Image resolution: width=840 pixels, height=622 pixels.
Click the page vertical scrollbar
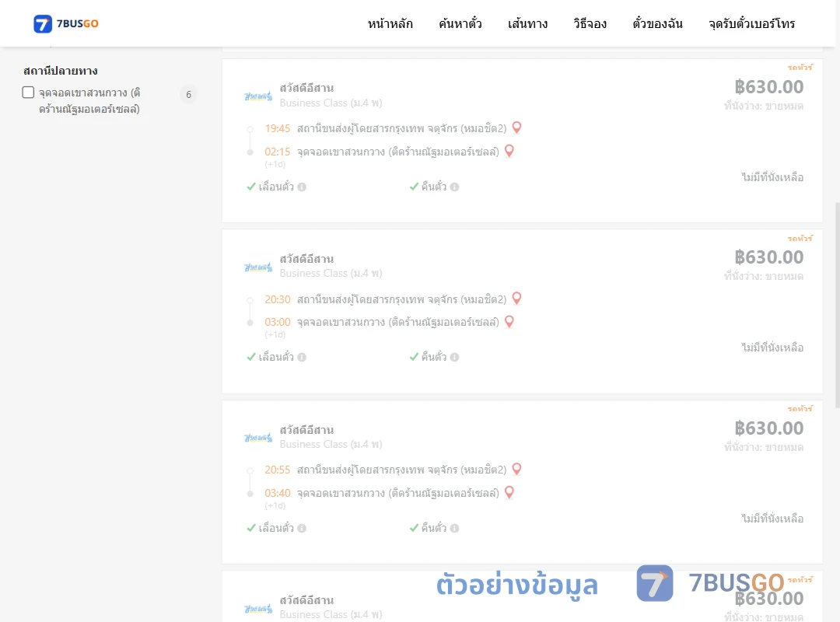[837, 306]
